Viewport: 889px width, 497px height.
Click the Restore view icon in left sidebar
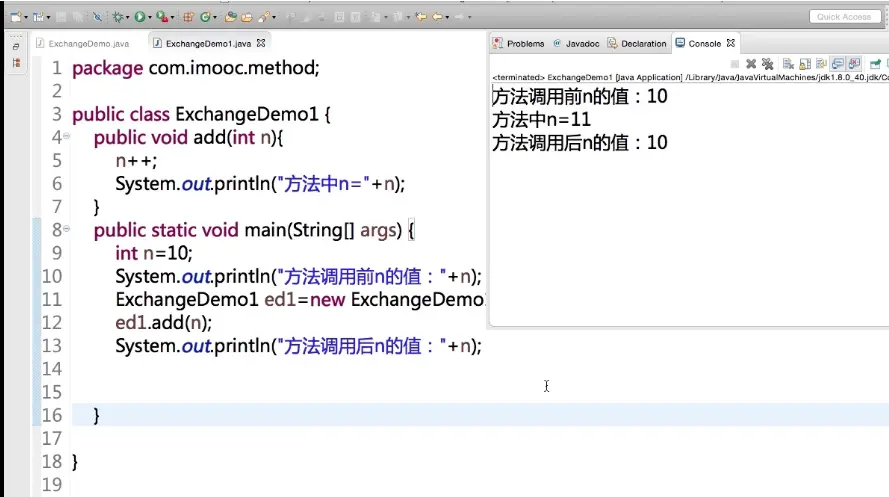pos(16,47)
